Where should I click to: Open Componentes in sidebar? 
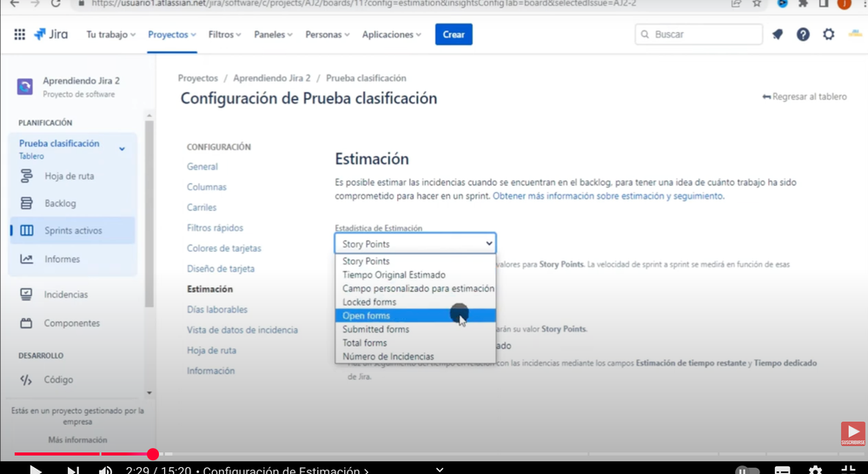coord(72,323)
